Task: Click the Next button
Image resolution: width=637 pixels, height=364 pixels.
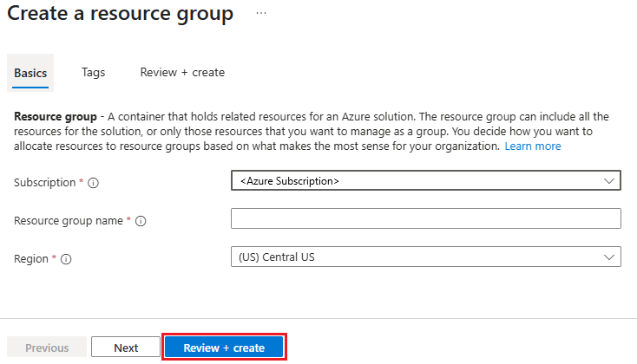Action: point(126,348)
